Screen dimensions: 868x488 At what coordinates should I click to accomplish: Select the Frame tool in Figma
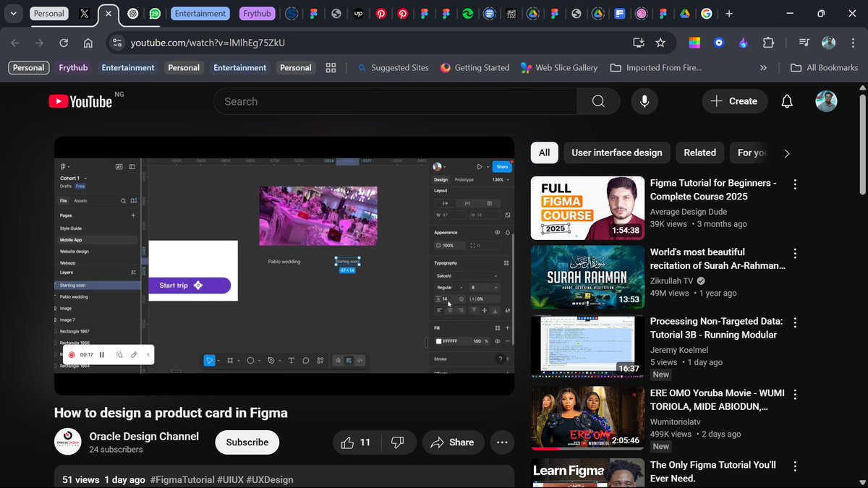point(230,360)
